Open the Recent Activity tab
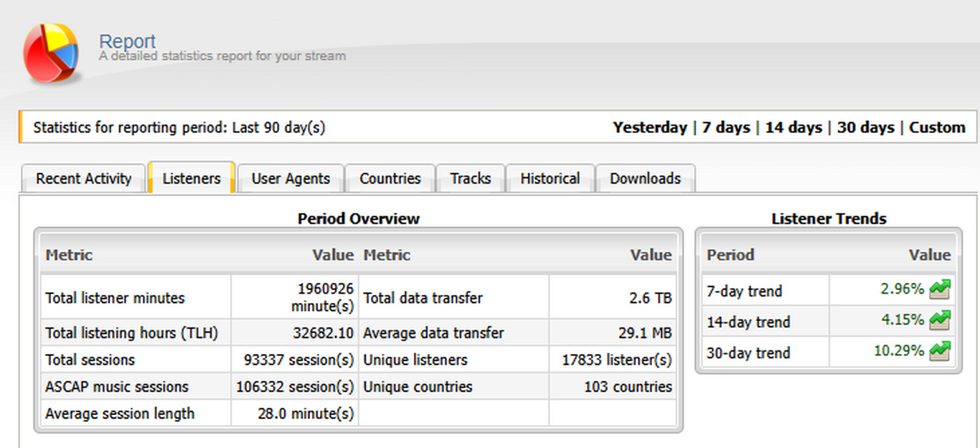Viewport: 980px width, 448px height. (x=84, y=179)
